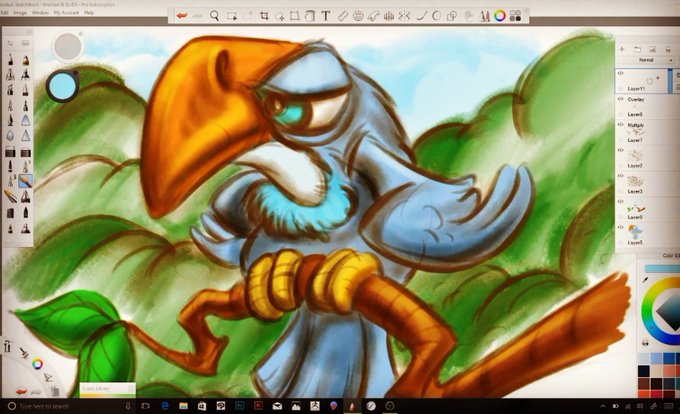Open the Perspective guides tool
Image resolution: width=680 pixels, height=414 pixels.
[389, 16]
